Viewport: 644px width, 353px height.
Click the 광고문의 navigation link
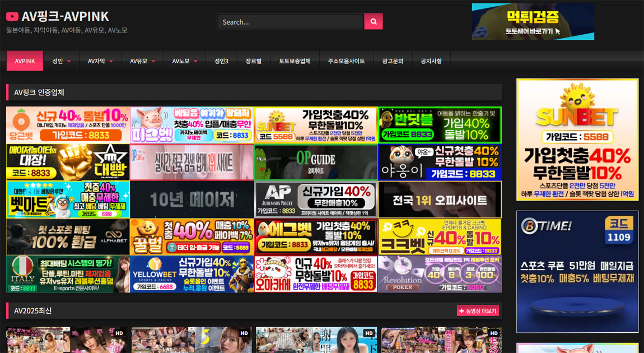[393, 61]
